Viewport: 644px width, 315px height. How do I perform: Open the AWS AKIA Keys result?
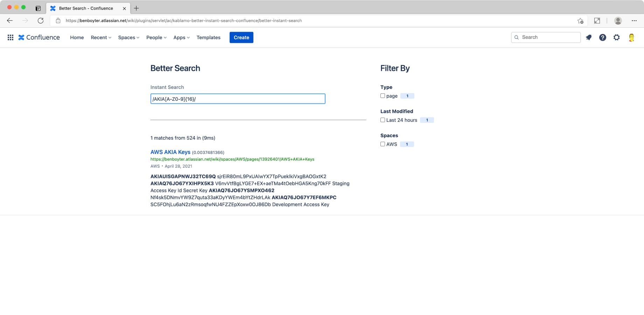point(170,152)
